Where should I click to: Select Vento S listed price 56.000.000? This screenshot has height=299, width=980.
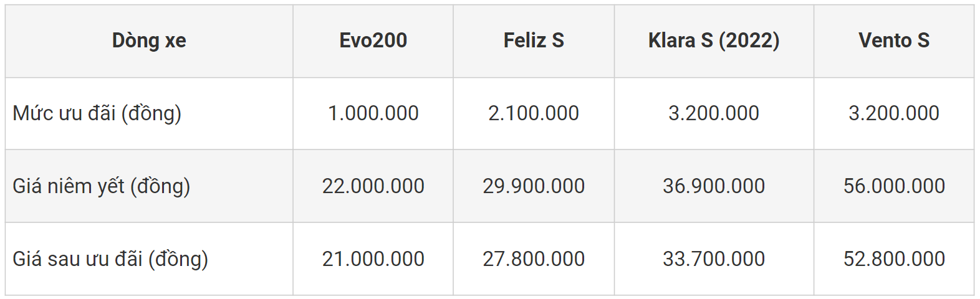pyautogui.click(x=894, y=186)
